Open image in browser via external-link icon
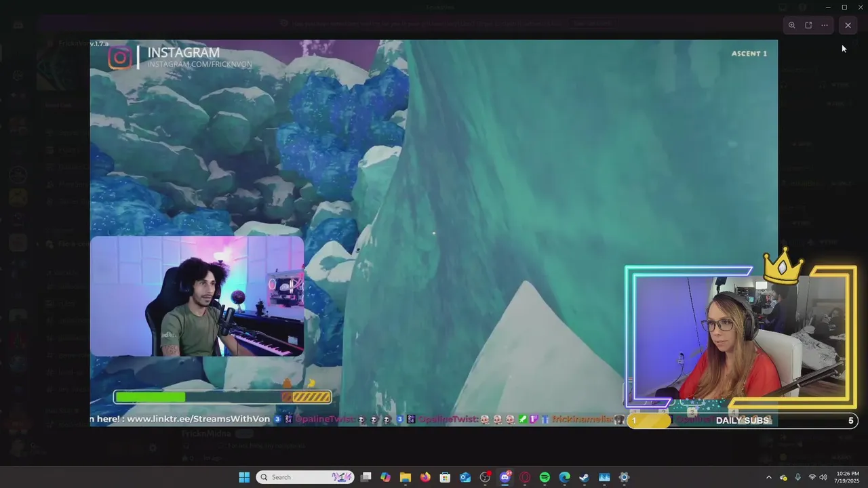The height and width of the screenshot is (488, 868). pyautogui.click(x=808, y=25)
